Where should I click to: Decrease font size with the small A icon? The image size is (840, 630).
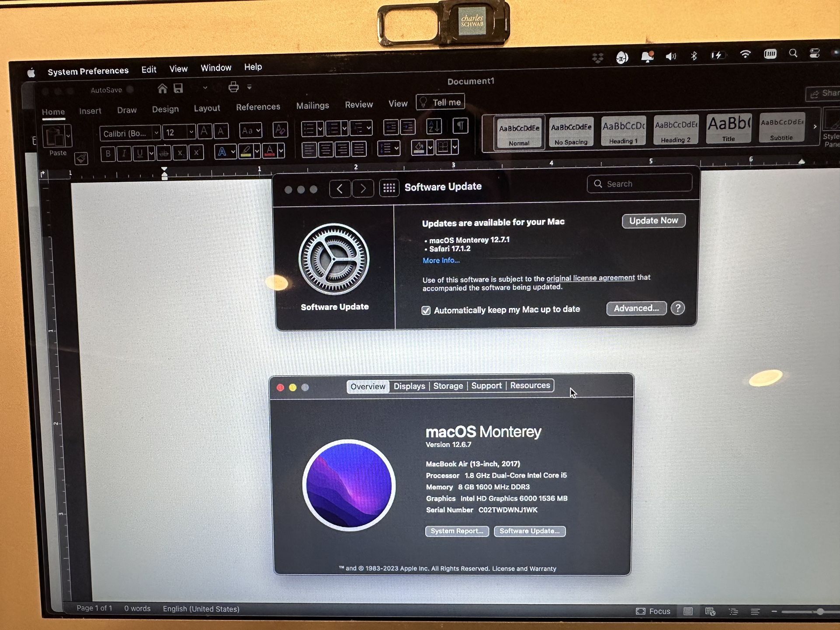click(x=221, y=131)
